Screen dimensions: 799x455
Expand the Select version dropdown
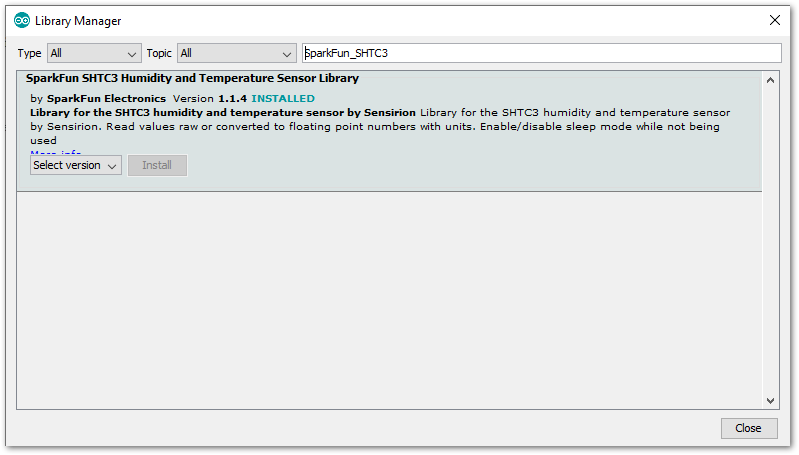tap(75, 165)
